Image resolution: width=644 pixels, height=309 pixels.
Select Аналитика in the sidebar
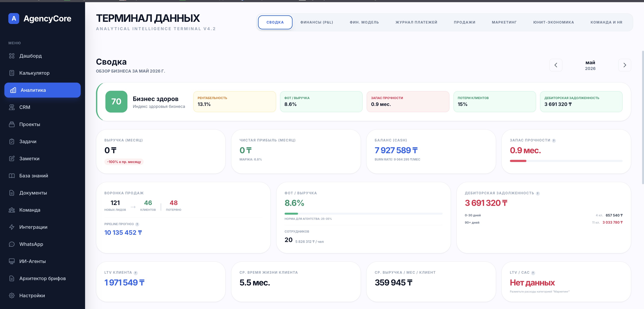tap(43, 90)
